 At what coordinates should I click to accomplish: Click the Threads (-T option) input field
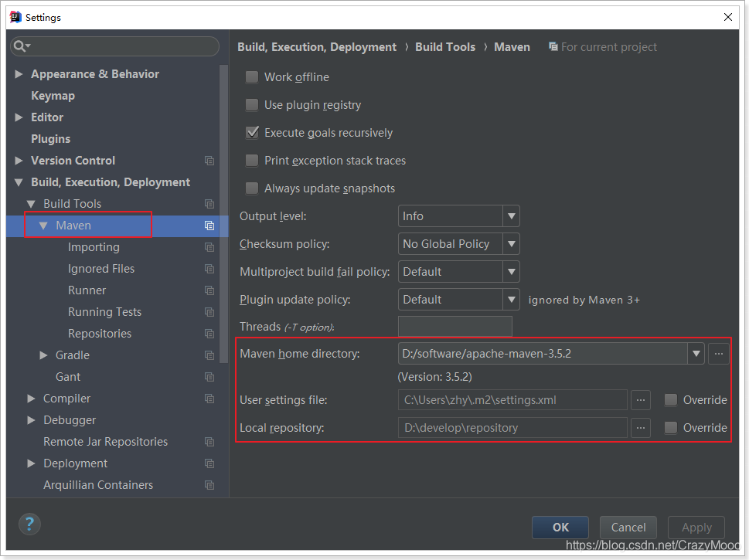coord(455,327)
